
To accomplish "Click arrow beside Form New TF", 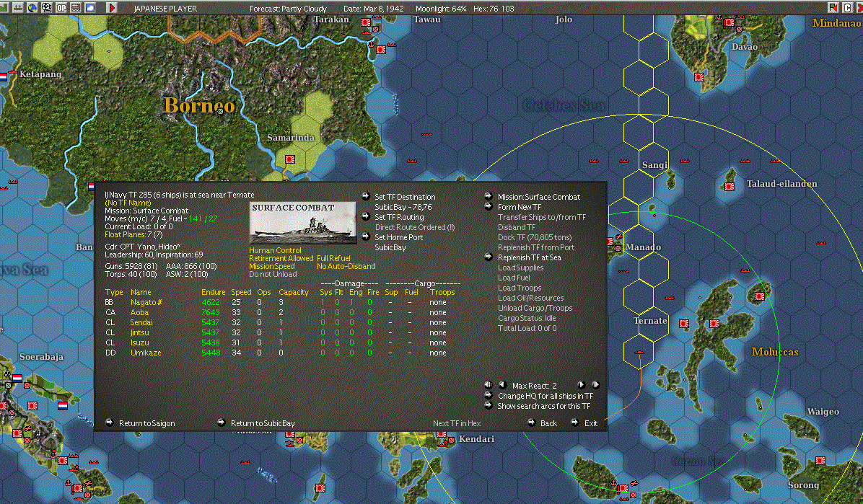I will [489, 206].
